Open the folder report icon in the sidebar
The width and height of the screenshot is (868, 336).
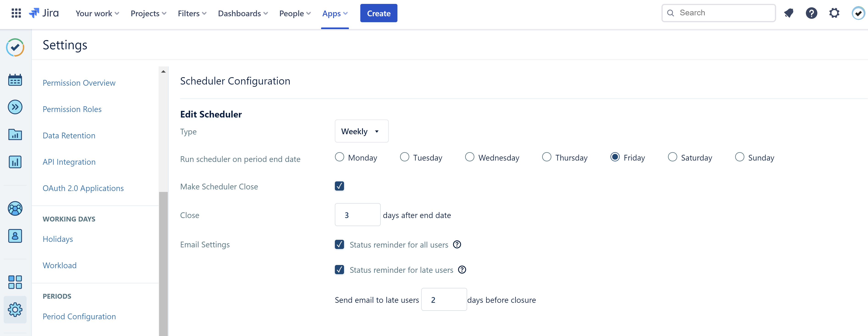[x=15, y=134]
